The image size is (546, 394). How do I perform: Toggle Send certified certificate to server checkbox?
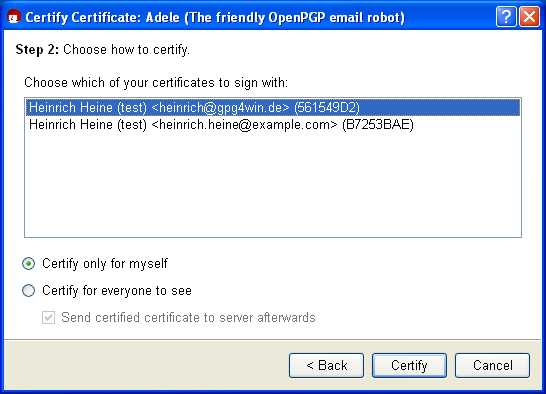(x=48, y=318)
